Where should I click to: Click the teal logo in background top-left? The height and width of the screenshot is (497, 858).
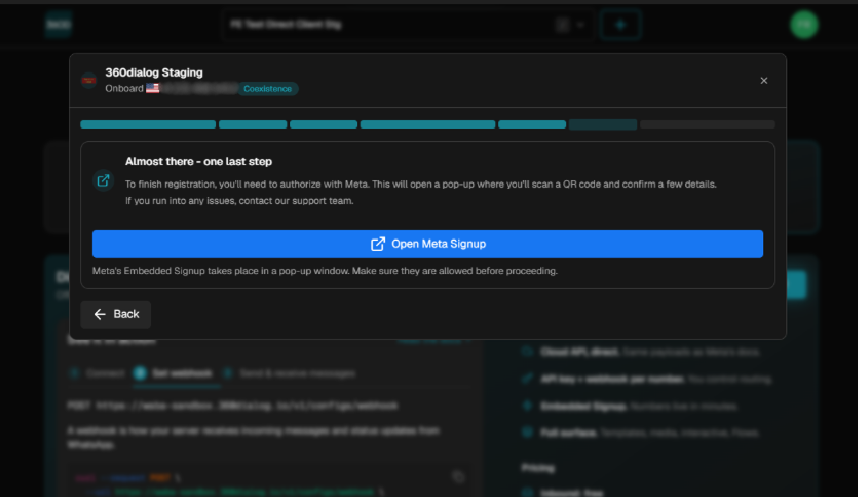tap(58, 25)
